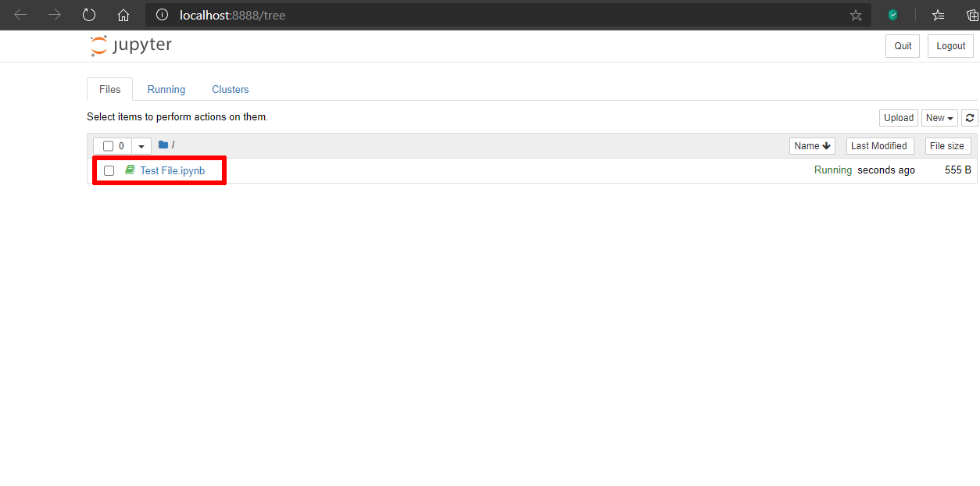Click the favorites star in the address bar
The width and height of the screenshot is (980, 486).
pyautogui.click(x=856, y=14)
